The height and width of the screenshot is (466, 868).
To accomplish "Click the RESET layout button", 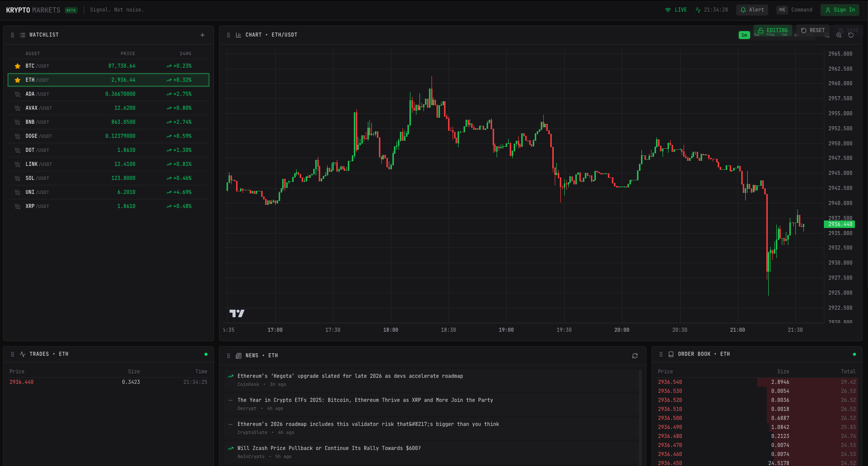I will pos(812,30).
